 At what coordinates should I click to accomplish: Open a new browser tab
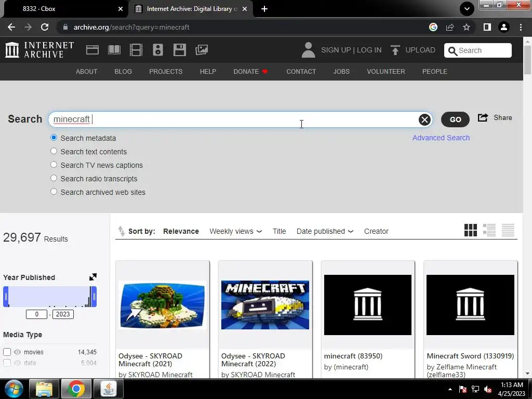(264, 9)
